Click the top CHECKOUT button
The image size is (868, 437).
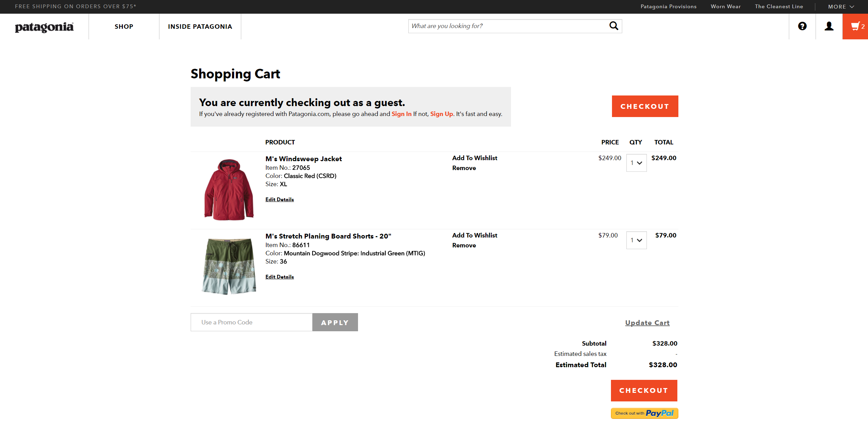(645, 106)
